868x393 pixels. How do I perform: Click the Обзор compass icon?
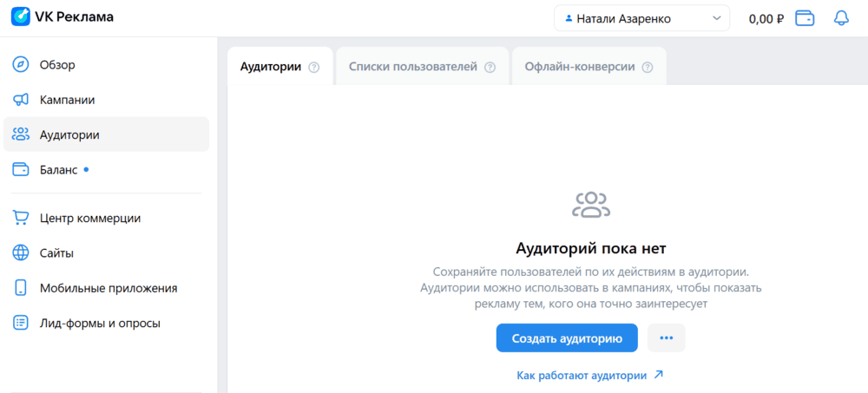[x=21, y=65]
